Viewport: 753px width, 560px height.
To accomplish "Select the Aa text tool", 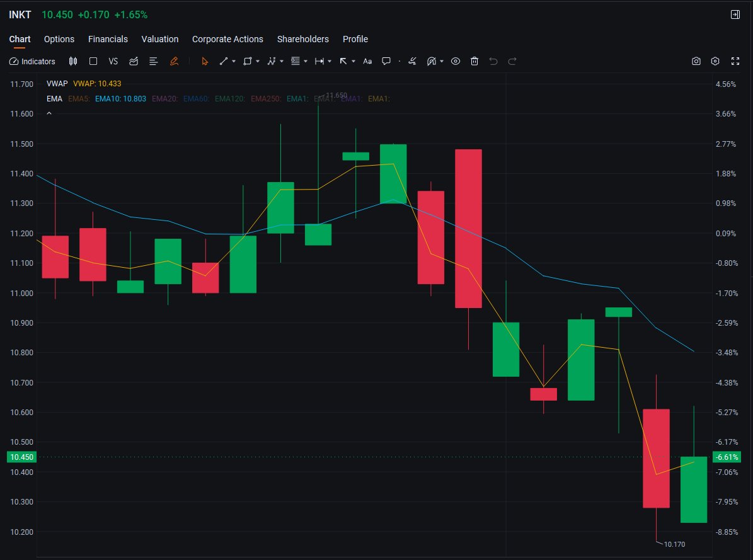I will 367,61.
